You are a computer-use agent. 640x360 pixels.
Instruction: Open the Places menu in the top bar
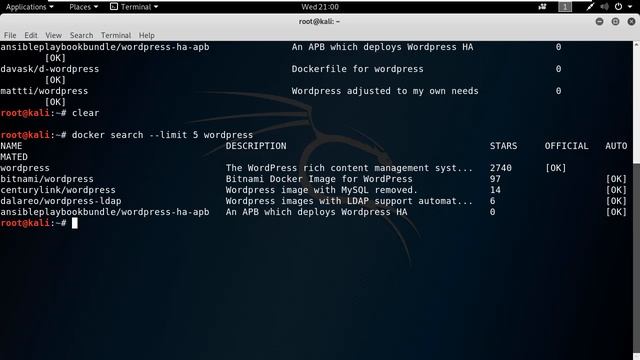point(83,7)
